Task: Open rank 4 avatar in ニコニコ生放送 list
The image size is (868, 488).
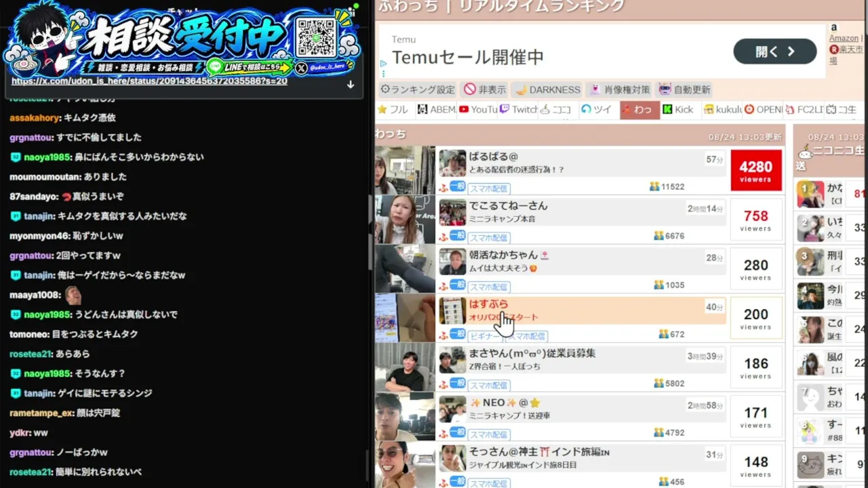Action: click(810, 296)
